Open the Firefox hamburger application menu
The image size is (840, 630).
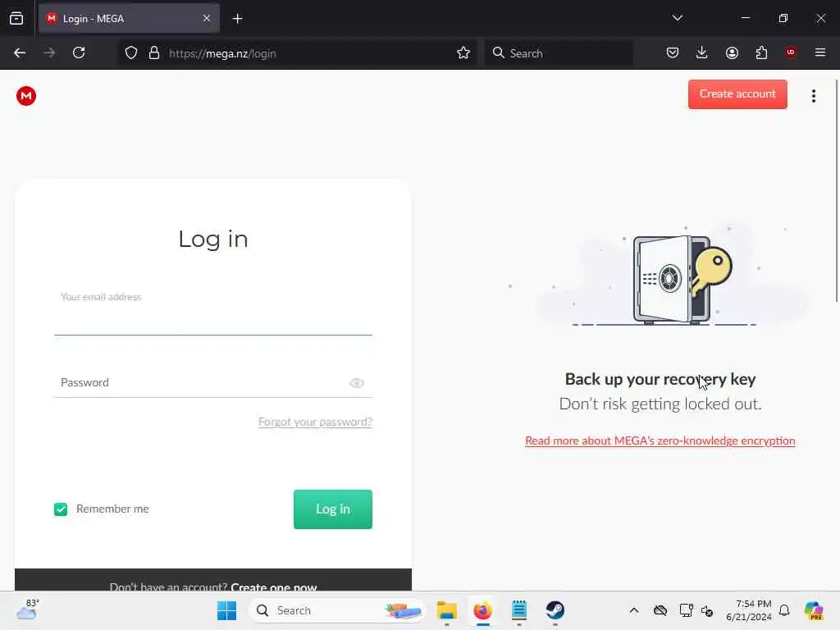[x=820, y=52]
